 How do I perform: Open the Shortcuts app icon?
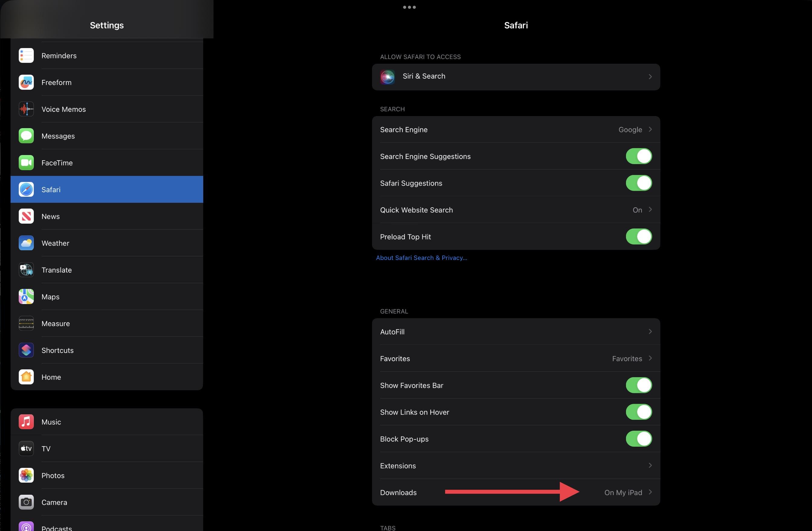[26, 350]
